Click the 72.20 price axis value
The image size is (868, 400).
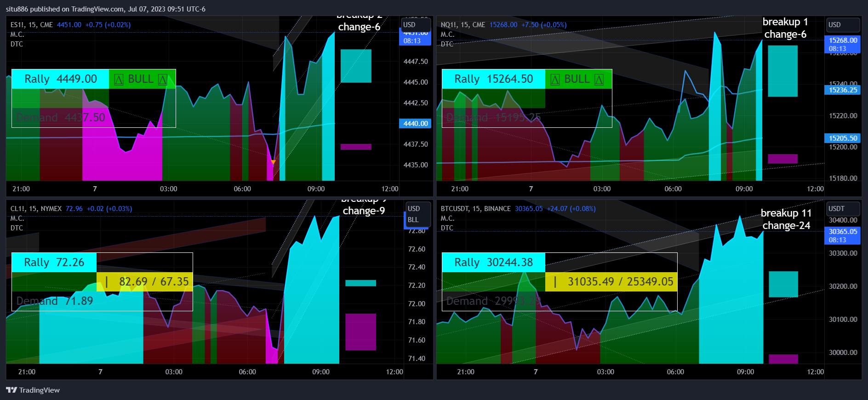(x=417, y=286)
